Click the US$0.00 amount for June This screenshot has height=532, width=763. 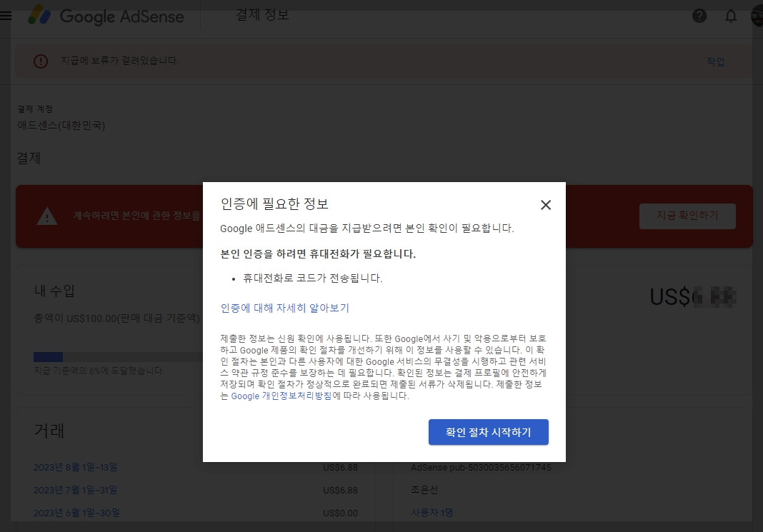340,513
